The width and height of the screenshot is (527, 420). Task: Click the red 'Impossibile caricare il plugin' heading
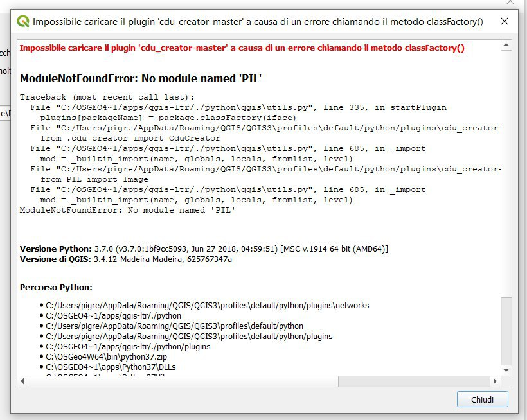click(x=242, y=48)
